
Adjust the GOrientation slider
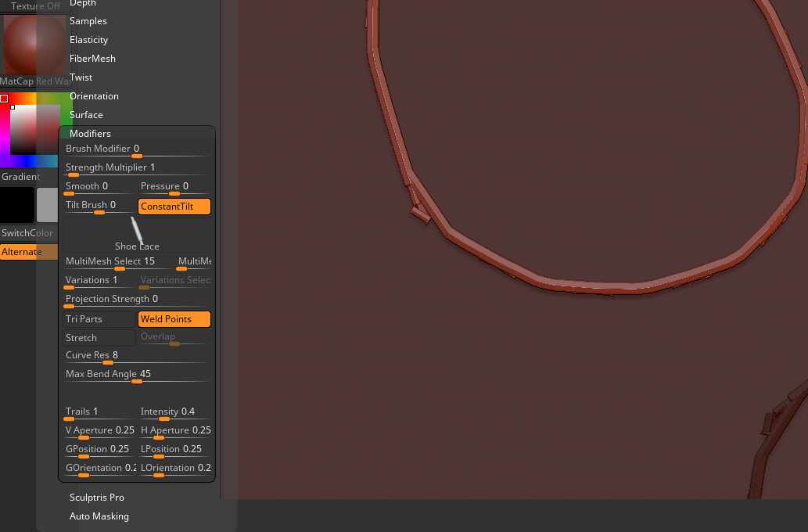[x=99, y=469]
